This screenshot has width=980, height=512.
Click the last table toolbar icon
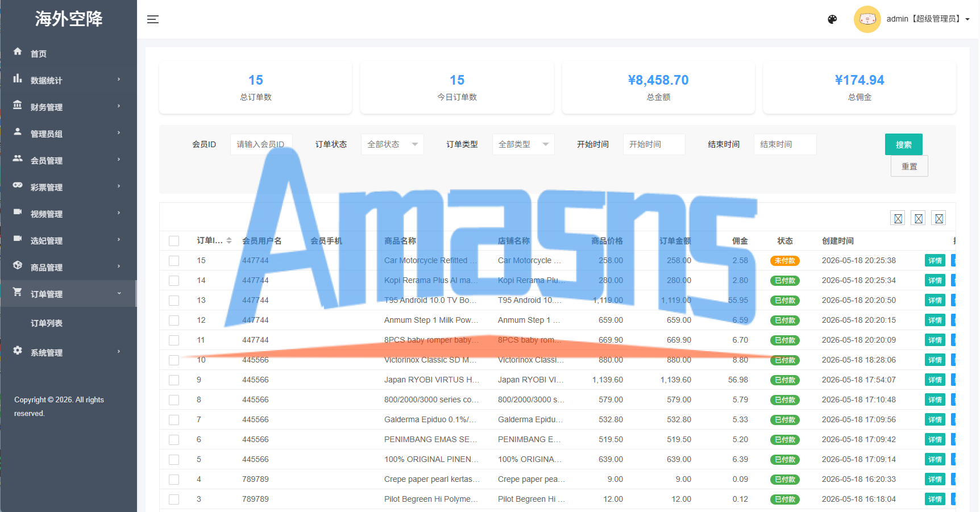pyautogui.click(x=939, y=218)
